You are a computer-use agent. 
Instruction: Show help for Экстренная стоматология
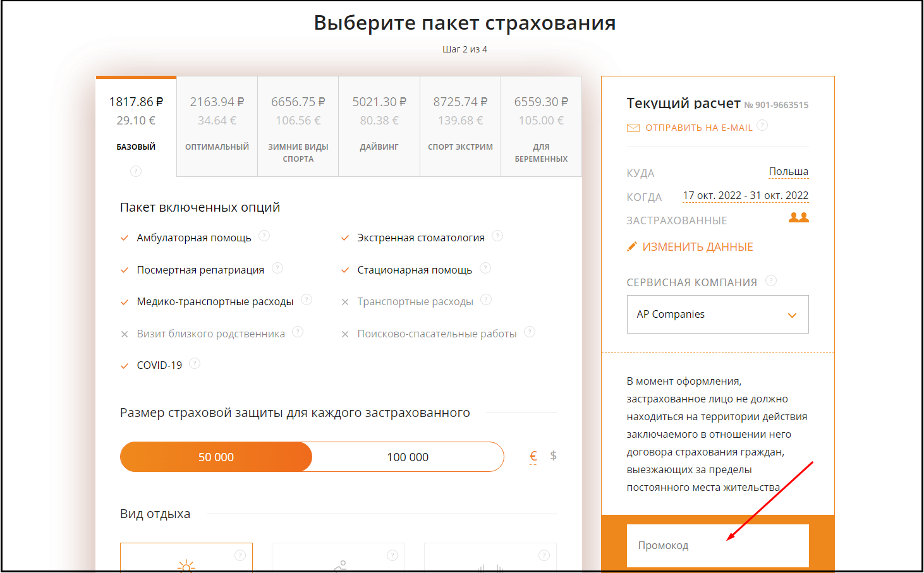click(497, 236)
